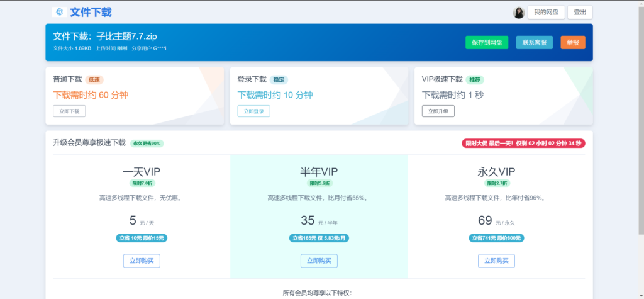Click the cloud logo icon beside 文件下载

[x=59, y=12]
